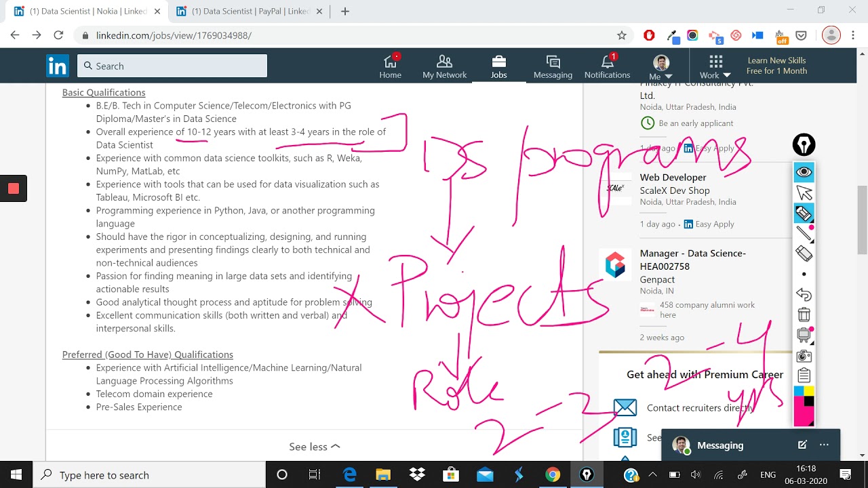Expand the Me profile dropdown

660,66
